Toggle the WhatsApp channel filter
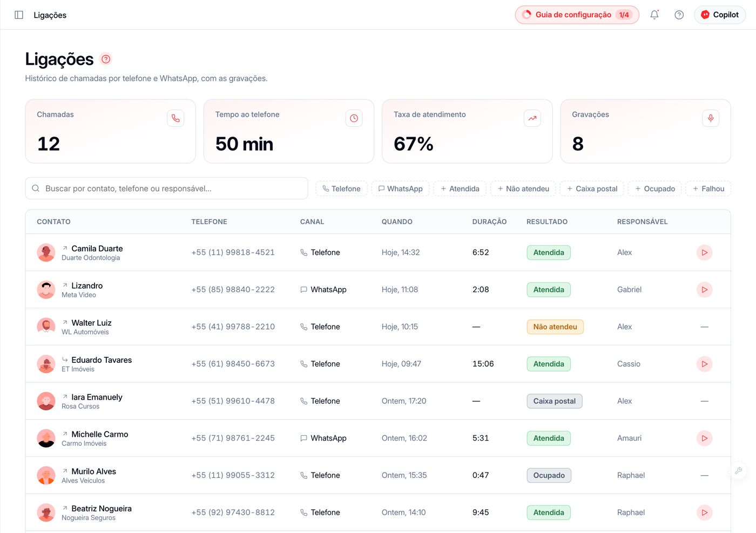This screenshot has height=533, width=756. (401, 188)
